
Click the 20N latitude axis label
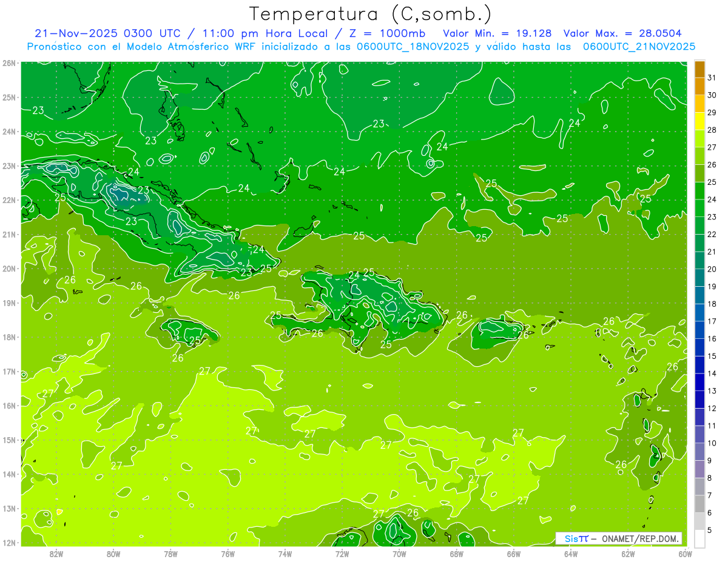pyautogui.click(x=9, y=269)
